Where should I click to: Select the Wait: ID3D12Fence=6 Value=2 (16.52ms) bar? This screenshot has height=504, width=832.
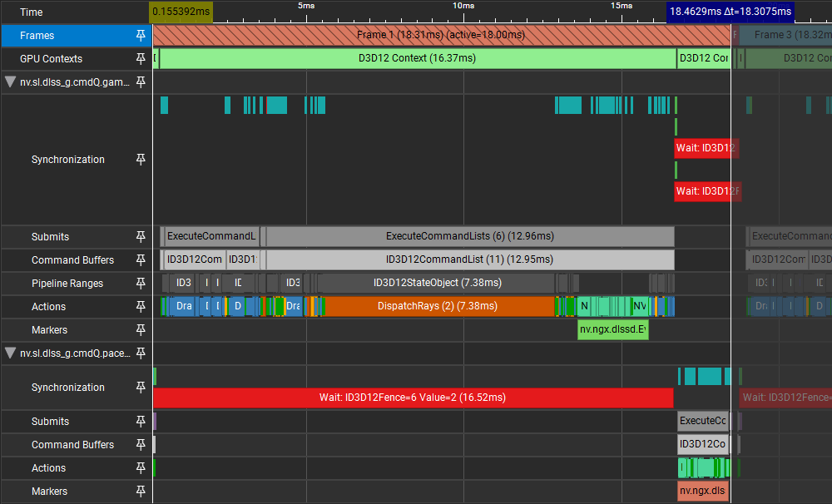413,398
